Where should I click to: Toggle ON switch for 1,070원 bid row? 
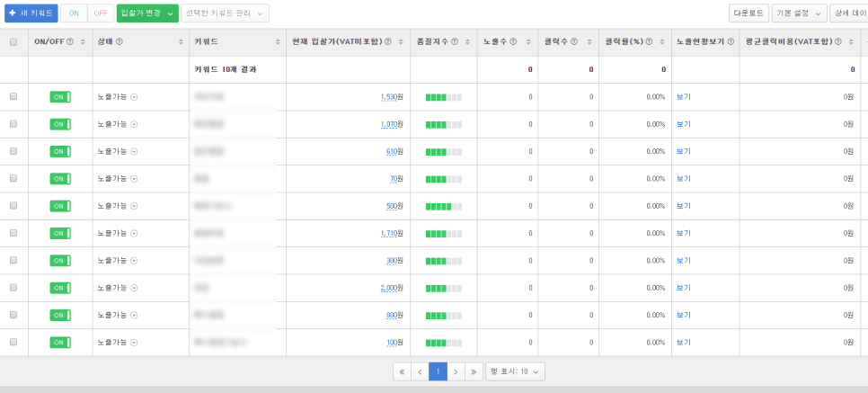(x=60, y=124)
